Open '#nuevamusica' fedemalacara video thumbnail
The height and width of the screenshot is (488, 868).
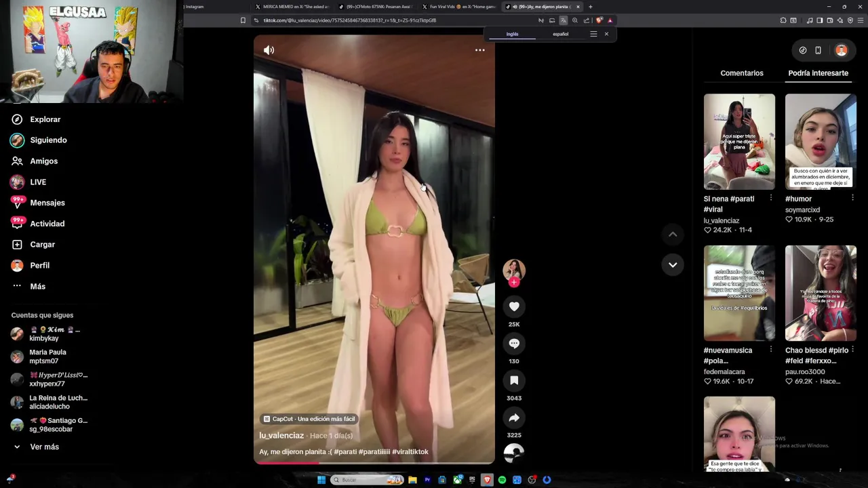point(739,293)
